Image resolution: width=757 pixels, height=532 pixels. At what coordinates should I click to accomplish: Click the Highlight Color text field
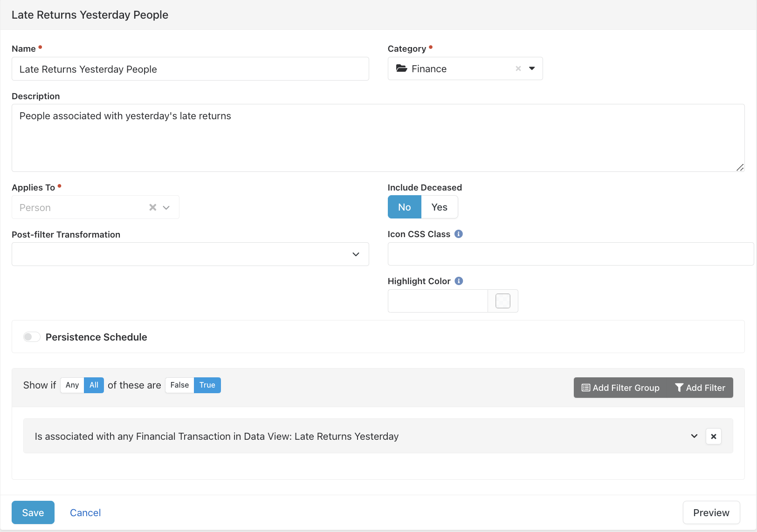pos(438,301)
